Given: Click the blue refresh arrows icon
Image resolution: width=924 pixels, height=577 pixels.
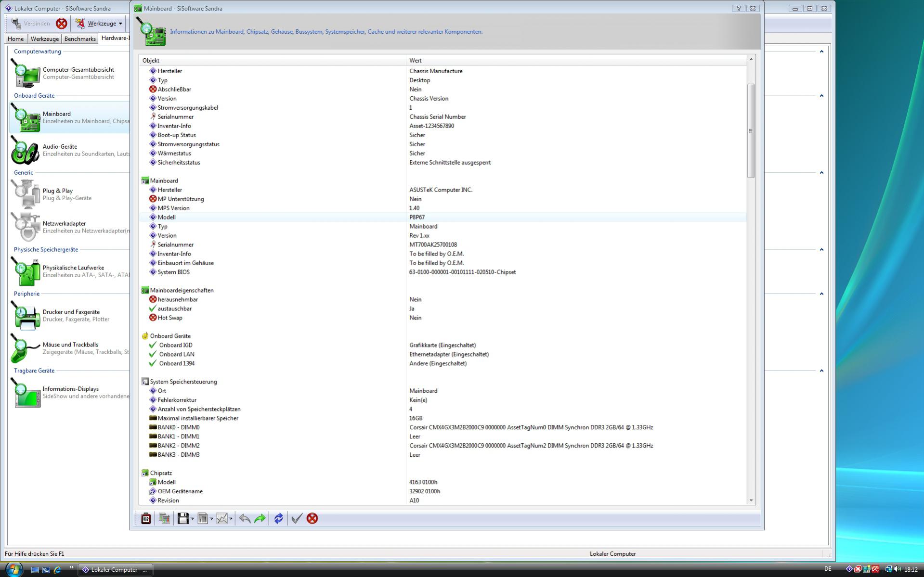Looking at the screenshot, I should coord(278,518).
